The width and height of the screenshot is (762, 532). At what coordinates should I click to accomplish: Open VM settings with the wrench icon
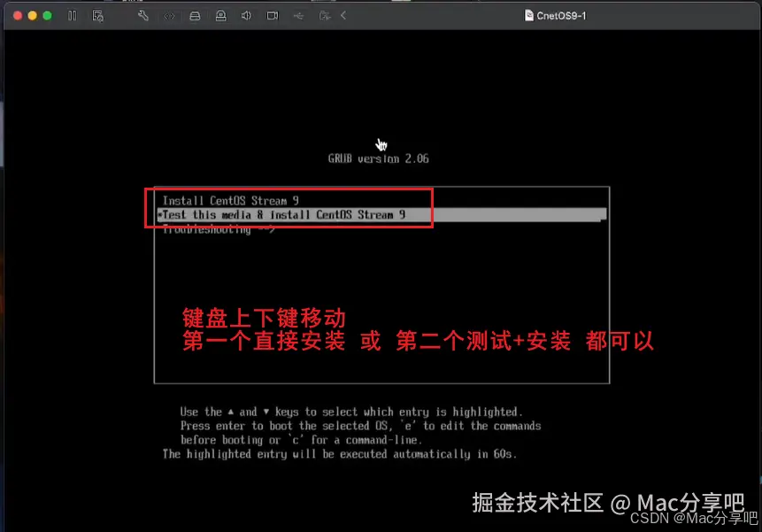click(x=144, y=15)
